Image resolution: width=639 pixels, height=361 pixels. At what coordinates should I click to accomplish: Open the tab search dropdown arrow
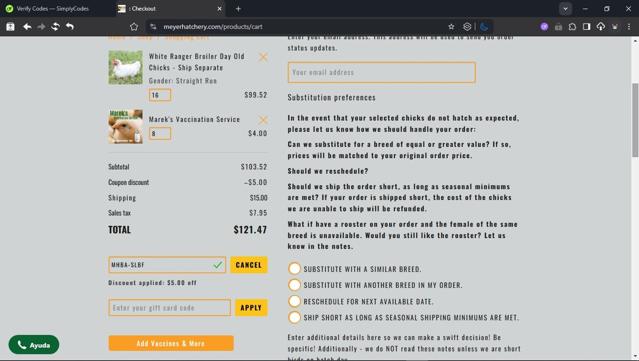pyautogui.click(x=565, y=9)
